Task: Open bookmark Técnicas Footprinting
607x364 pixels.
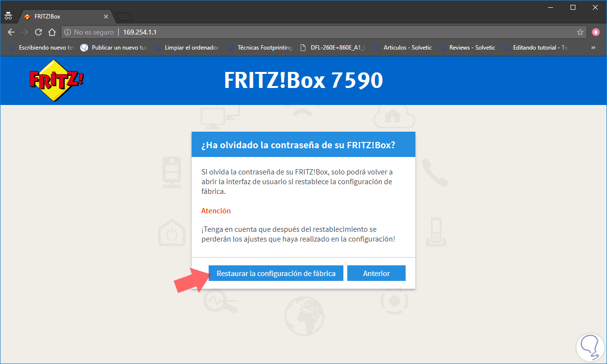Action: coord(259,48)
